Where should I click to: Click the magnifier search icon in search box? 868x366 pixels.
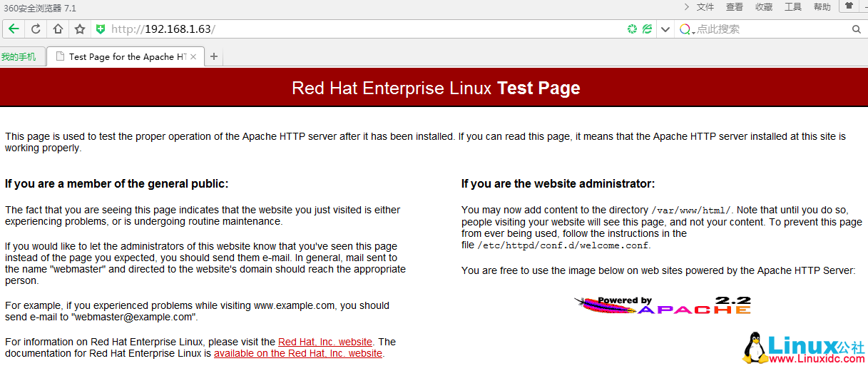[857, 29]
